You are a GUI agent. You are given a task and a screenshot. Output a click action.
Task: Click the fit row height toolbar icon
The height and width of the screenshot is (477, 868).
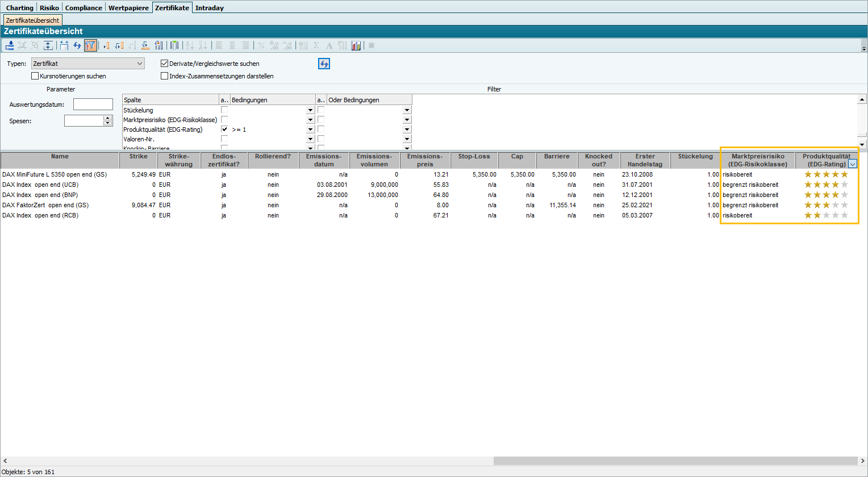pyautogui.click(x=48, y=45)
